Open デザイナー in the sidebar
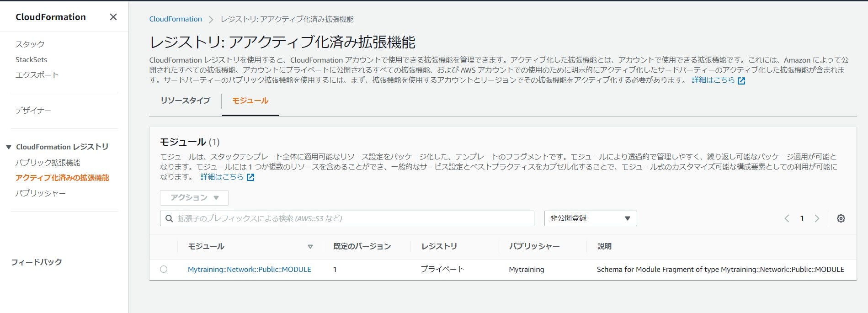The image size is (868, 313). pos(33,111)
